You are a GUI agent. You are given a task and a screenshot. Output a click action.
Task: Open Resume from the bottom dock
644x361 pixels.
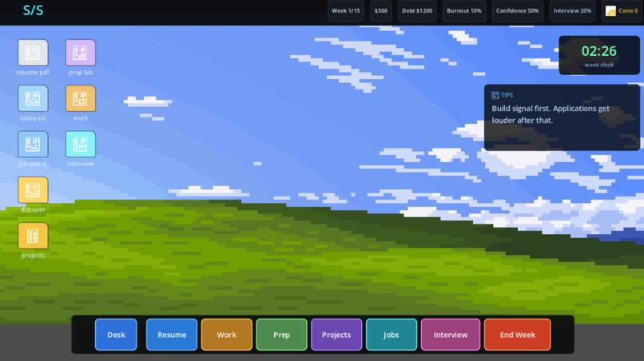(172, 335)
